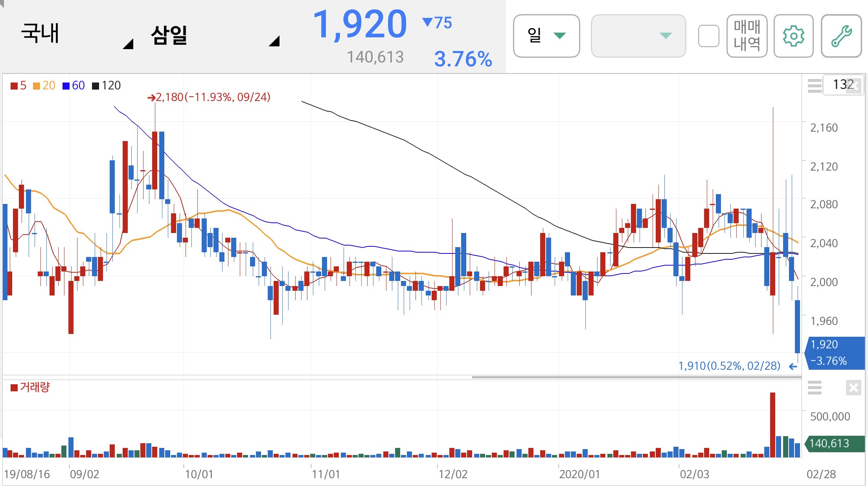Click the 19/08/16 date label
This screenshot has height=488, width=868.
(x=27, y=474)
